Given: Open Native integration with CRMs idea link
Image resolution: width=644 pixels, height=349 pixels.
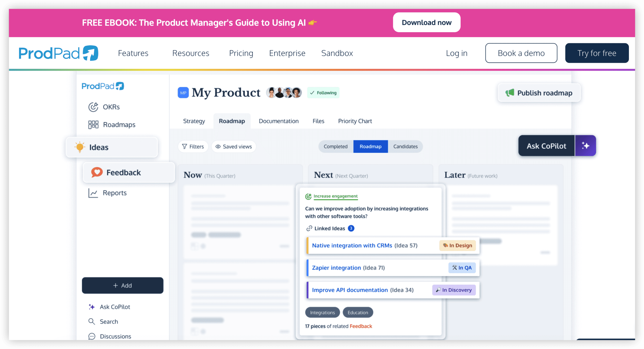Looking at the screenshot, I should 352,245.
